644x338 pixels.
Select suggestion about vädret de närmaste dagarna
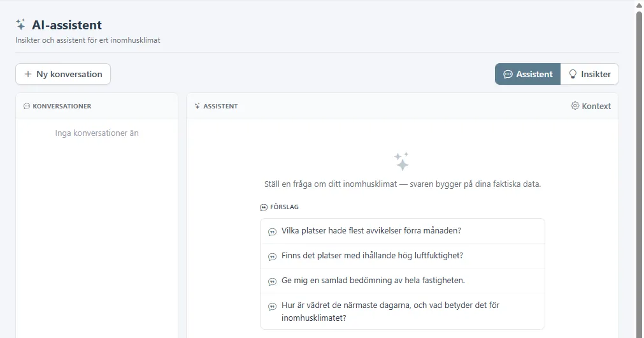tap(403, 311)
